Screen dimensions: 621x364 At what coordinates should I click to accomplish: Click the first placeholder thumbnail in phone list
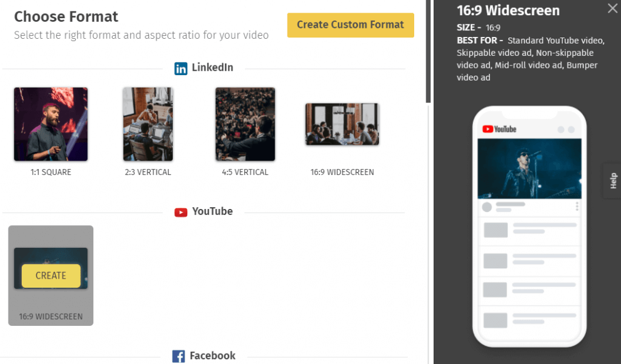[495, 230]
